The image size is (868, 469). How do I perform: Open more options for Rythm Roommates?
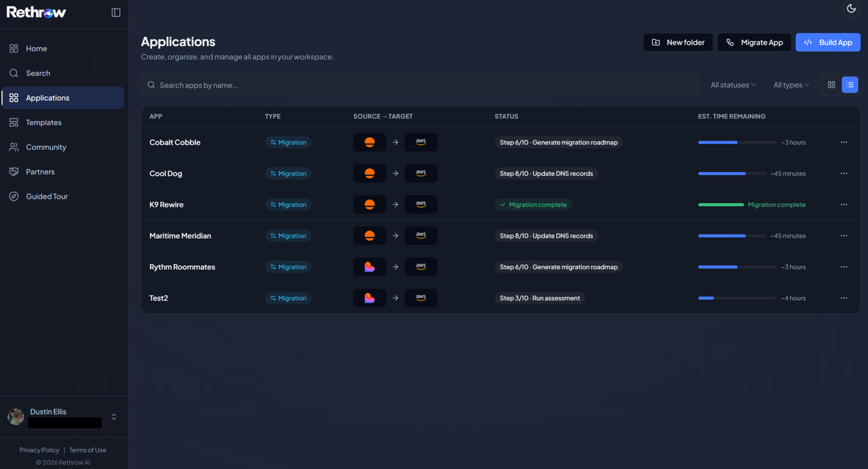tap(844, 267)
